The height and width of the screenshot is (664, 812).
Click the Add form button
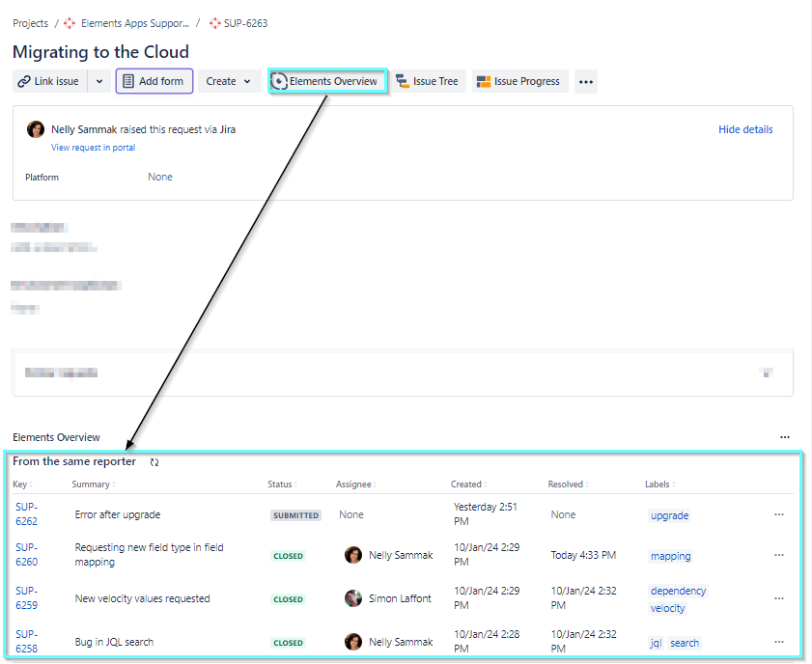tap(154, 82)
